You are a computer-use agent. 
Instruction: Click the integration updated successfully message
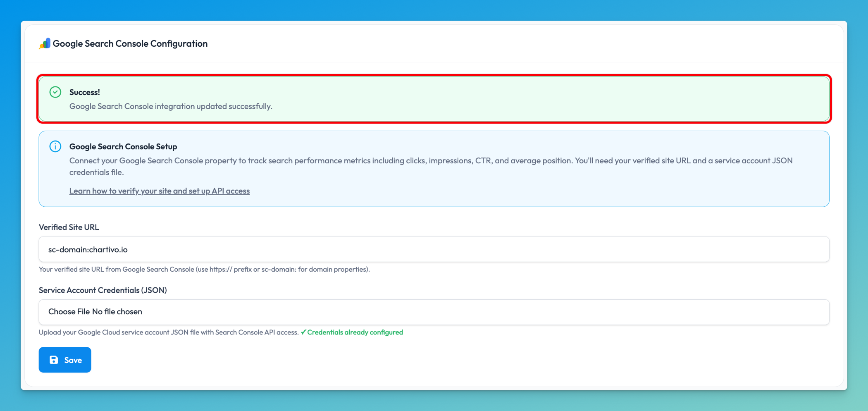pyautogui.click(x=171, y=106)
